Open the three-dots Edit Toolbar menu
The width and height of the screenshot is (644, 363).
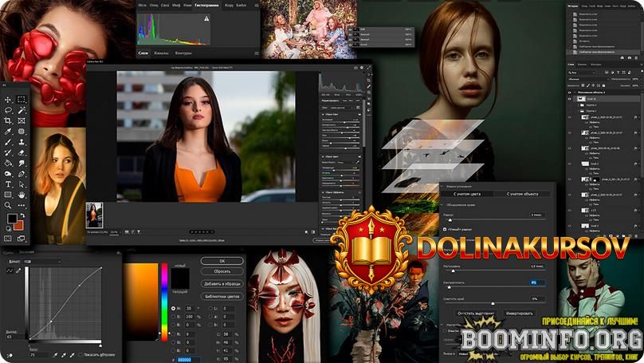pos(22,205)
